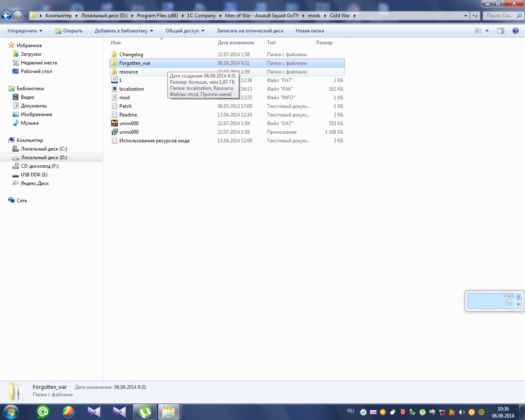The image size is (525, 420).
Task: Click the orange @ Mail.ru tray icon
Action: [482, 412]
